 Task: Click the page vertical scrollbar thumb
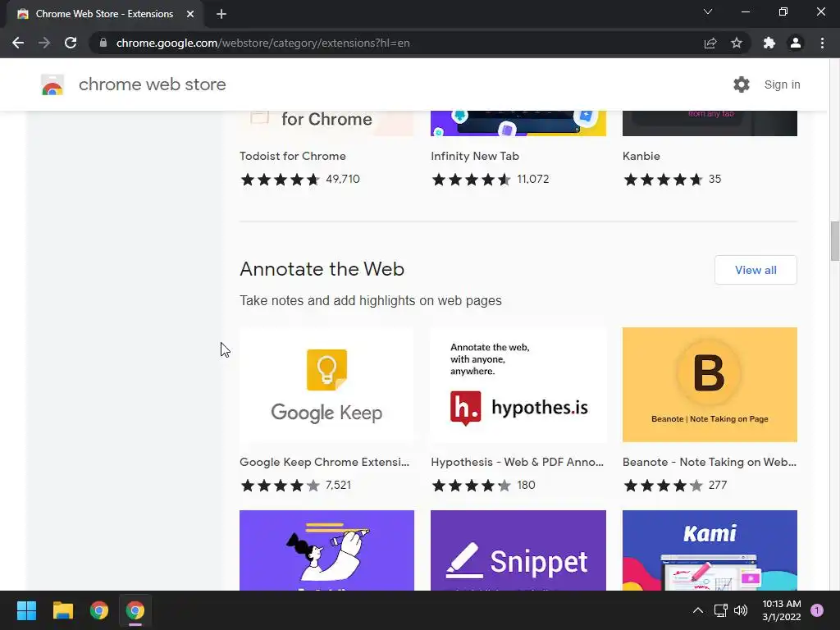[834, 240]
